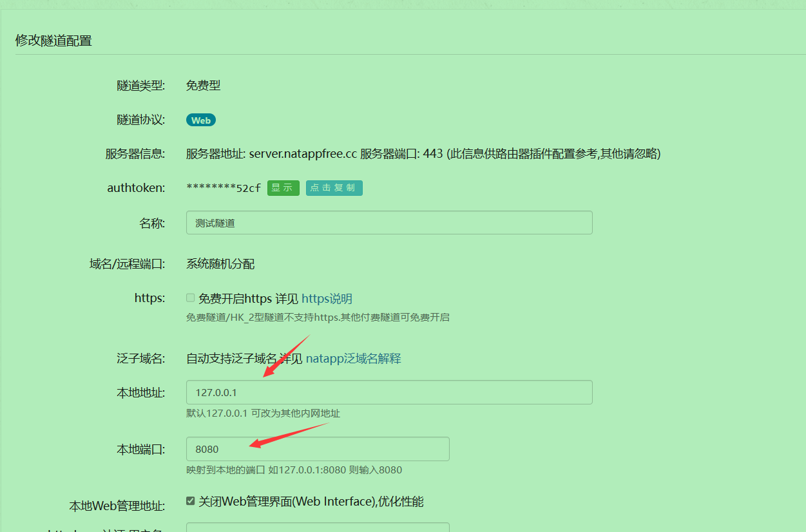Click the 本地地址 field showing 127.0.0.1
806x532 pixels.
pos(389,392)
